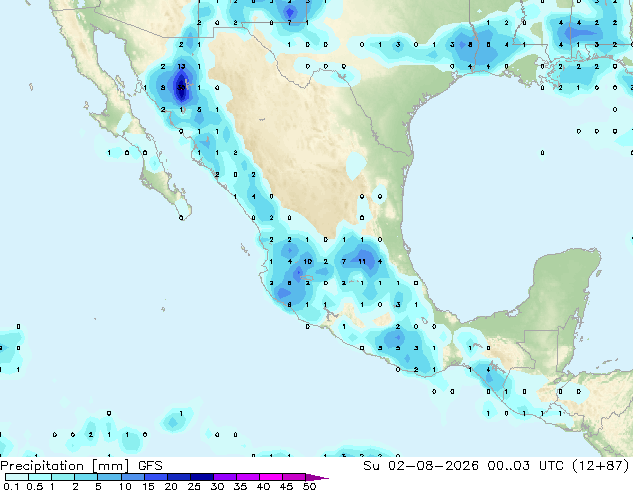This screenshot has height=490, width=634.
Task: Select the 45–50 mm legend color swatch
Action: coord(294,477)
